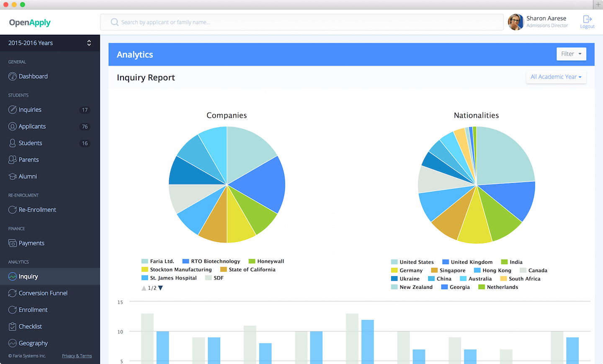This screenshot has width=603, height=364.
Task: Open the Filter dropdown
Action: [571, 54]
